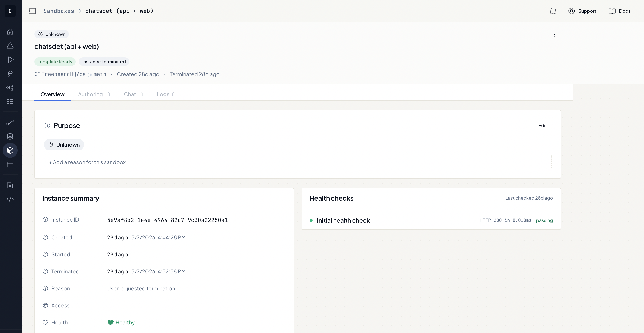Open the document sidebar icon
This screenshot has height=333, width=644.
click(10, 185)
